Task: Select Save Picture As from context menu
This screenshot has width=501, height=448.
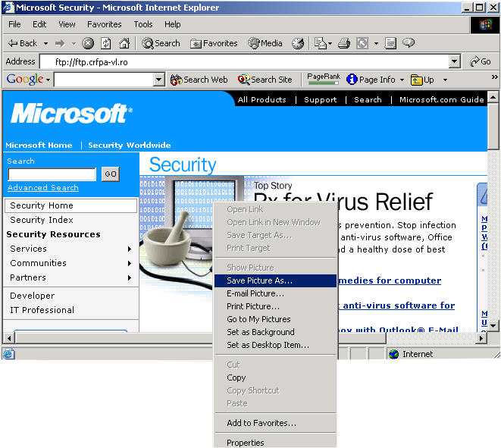Action: tap(259, 280)
